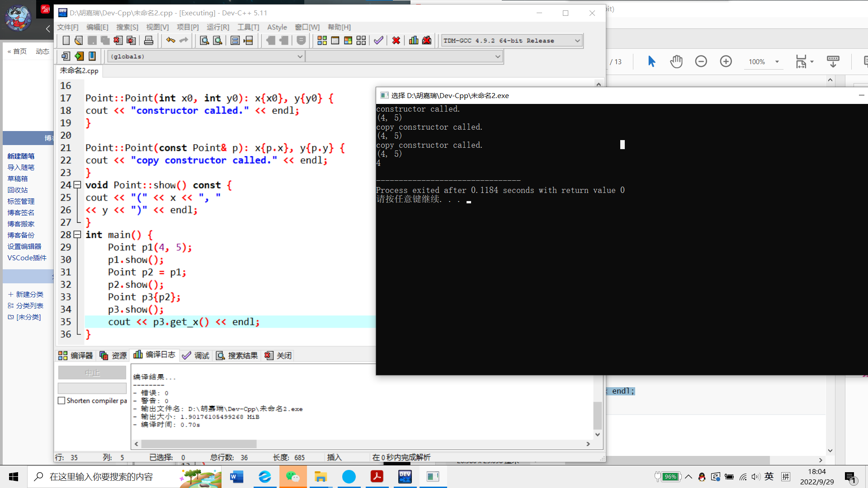Click the Undo arrow icon
Viewport: 868px width, 488px height.
pos(170,41)
